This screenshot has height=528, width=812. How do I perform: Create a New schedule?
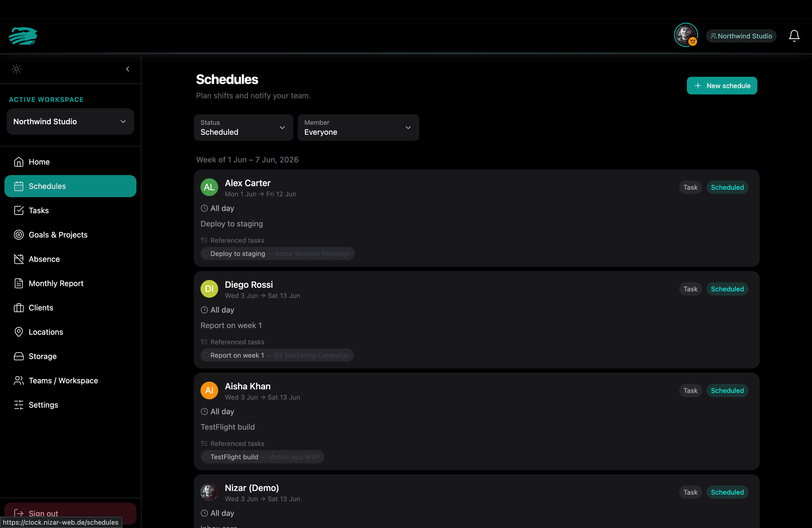pyautogui.click(x=722, y=86)
